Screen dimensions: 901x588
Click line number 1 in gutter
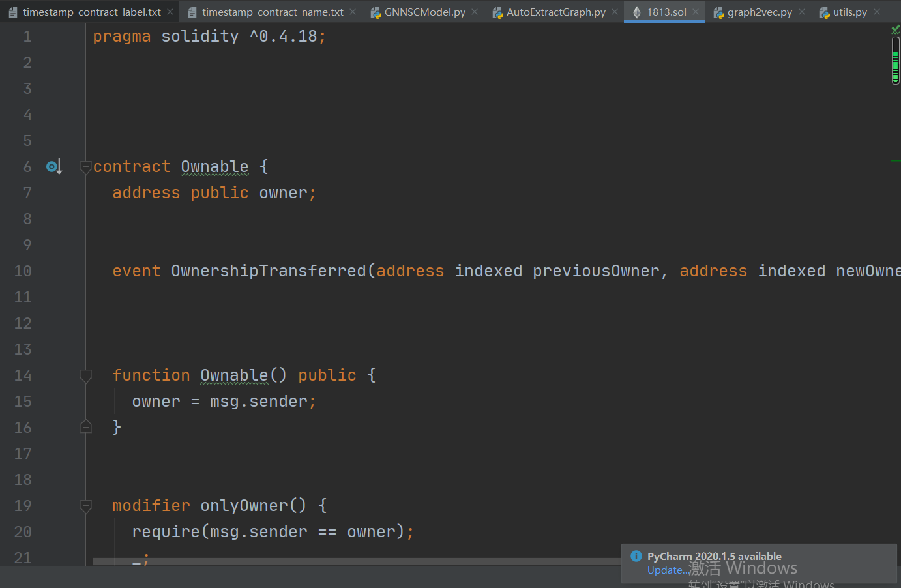click(27, 37)
